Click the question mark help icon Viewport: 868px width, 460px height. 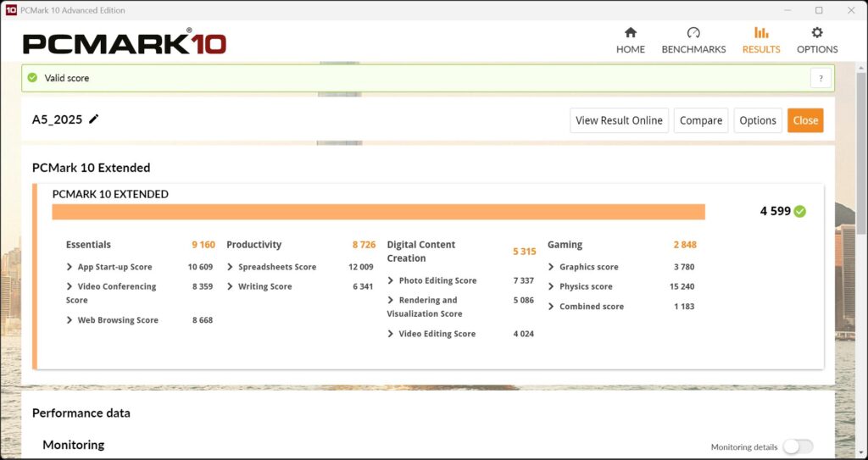tap(821, 78)
